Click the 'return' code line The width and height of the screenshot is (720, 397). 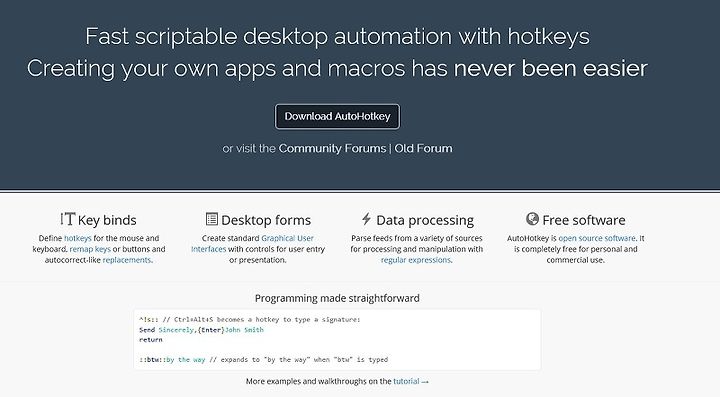pos(151,340)
